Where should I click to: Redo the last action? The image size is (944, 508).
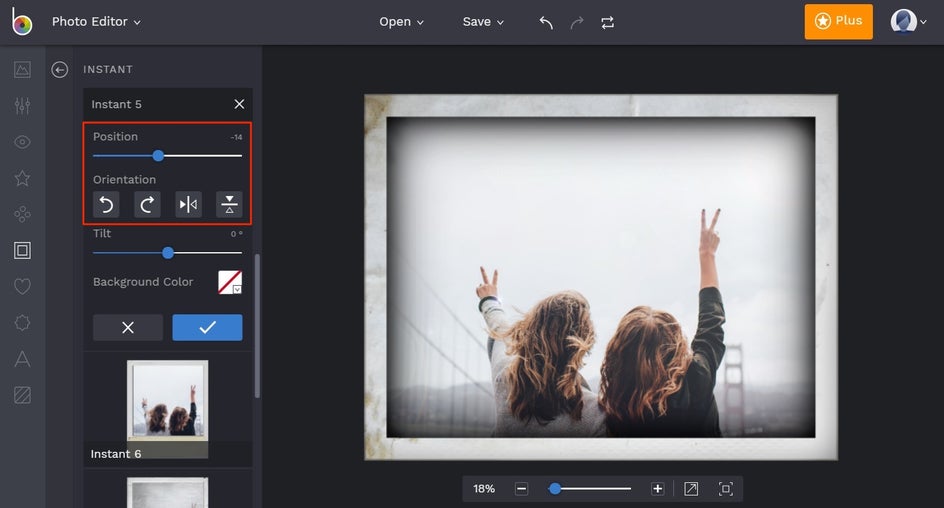(x=577, y=22)
